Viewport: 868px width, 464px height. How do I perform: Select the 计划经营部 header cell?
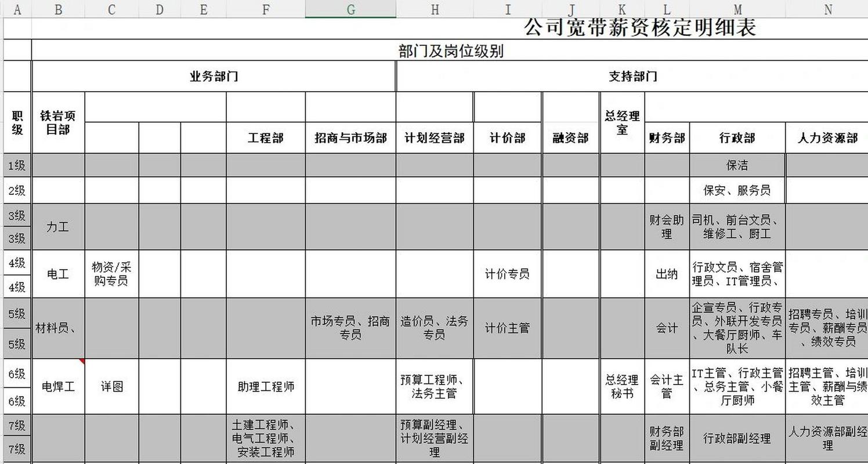[435, 138]
